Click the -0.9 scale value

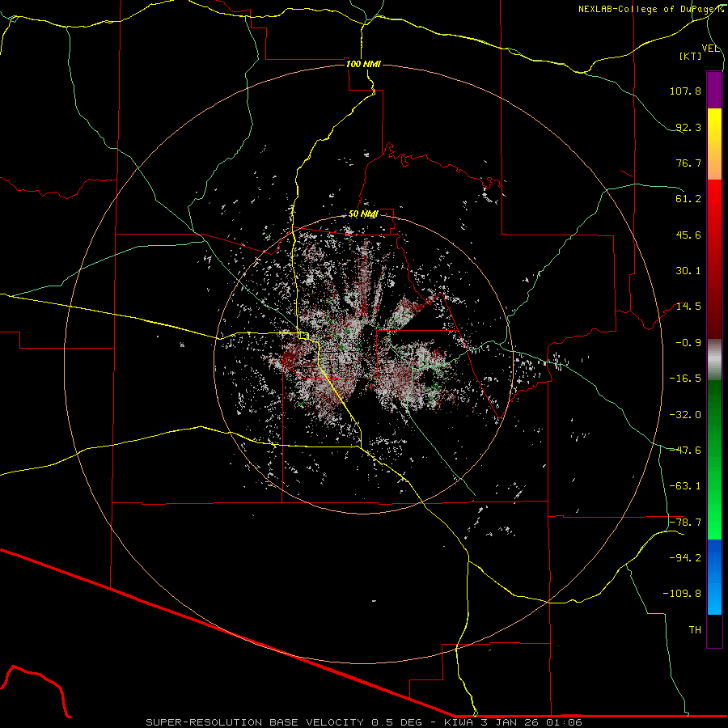(x=688, y=343)
